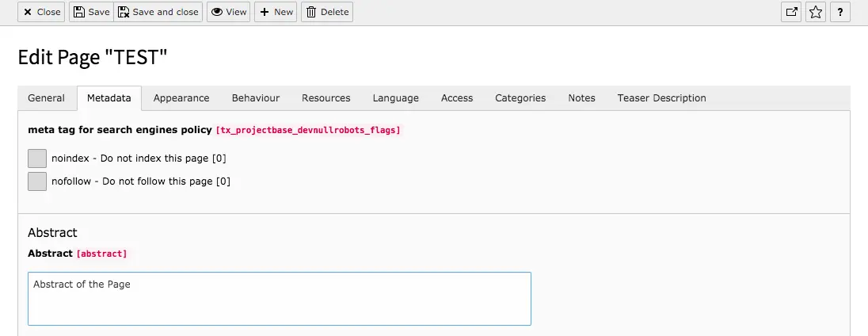The width and height of the screenshot is (868, 336).
Task: Go to the Behaviour tab
Action: [255, 98]
